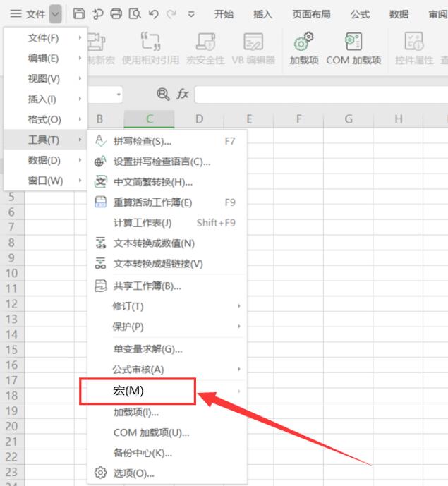Click the fx insert function icon
The image size is (448, 486).
(x=183, y=94)
